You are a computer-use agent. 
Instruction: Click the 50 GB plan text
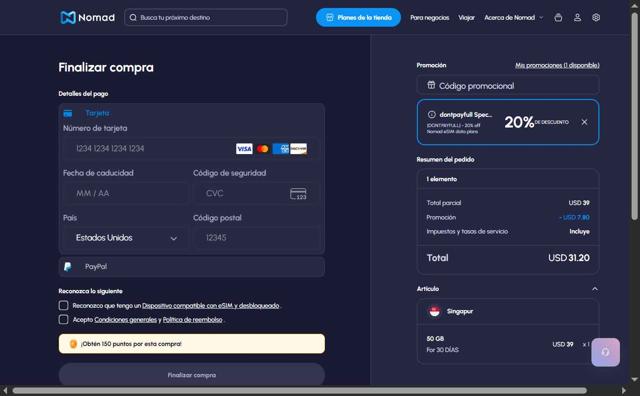435,338
